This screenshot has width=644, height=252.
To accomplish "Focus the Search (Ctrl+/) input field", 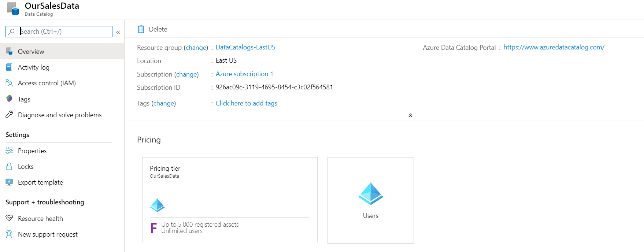I will pos(59,31).
